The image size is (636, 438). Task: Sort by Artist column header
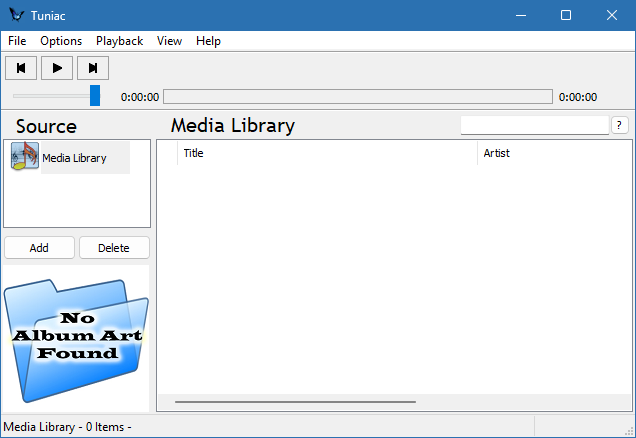tap(553, 153)
